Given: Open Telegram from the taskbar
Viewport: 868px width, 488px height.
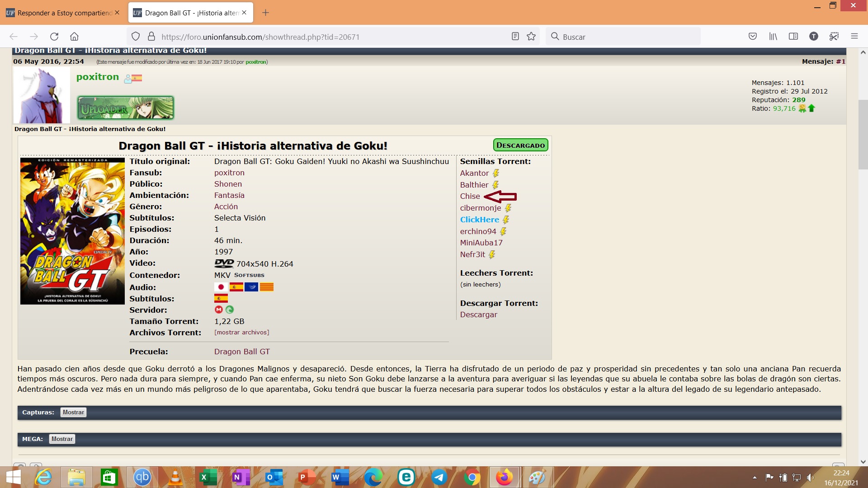Looking at the screenshot, I should point(439,477).
